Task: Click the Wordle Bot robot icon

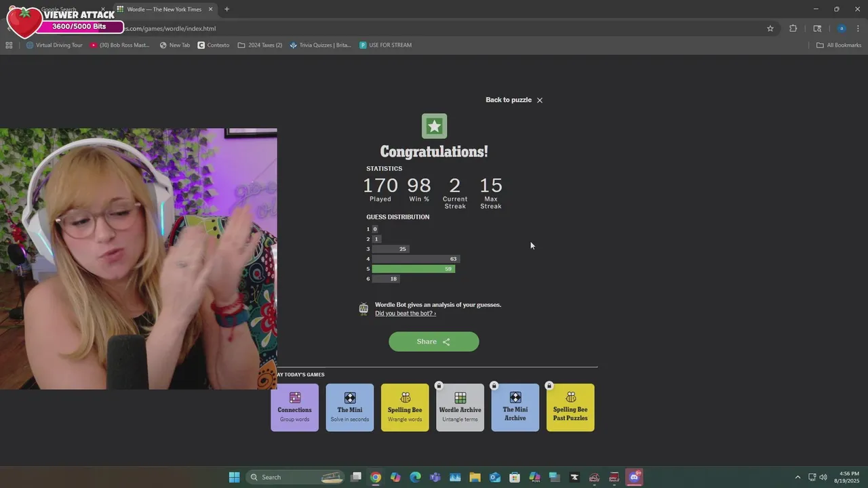Action: (363, 309)
